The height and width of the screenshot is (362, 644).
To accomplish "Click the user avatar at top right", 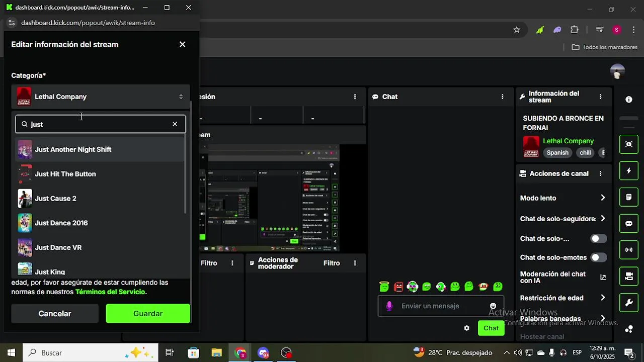I will (617, 71).
